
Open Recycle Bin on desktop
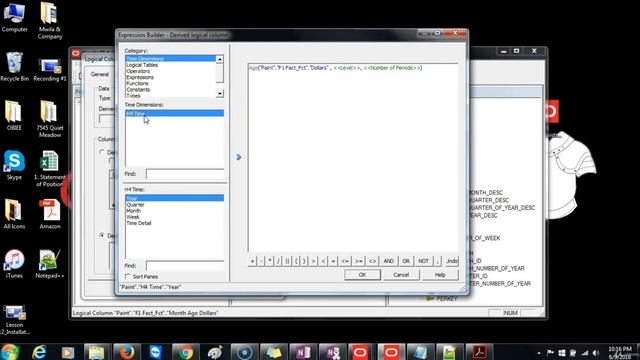[14, 67]
